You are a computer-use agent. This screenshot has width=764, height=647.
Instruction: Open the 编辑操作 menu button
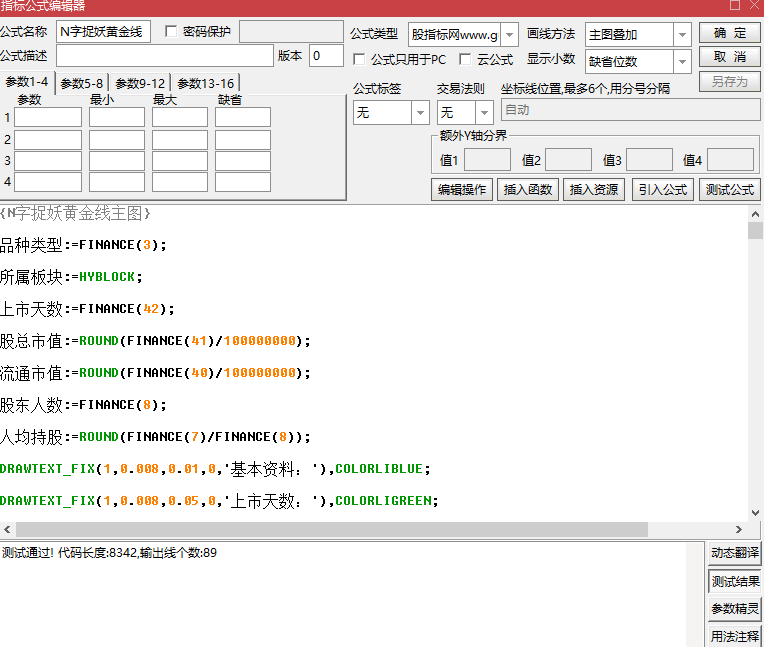click(x=462, y=190)
